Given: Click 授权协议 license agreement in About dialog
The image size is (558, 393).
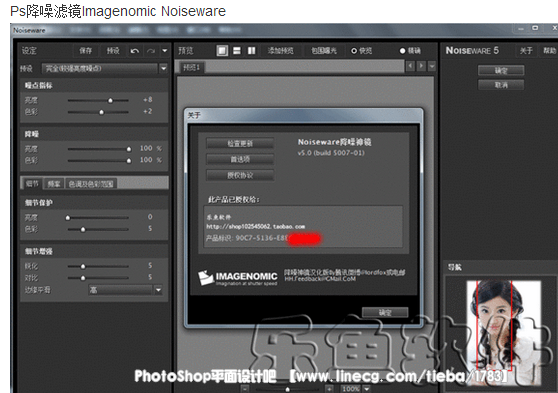Looking at the screenshot, I should (240, 175).
